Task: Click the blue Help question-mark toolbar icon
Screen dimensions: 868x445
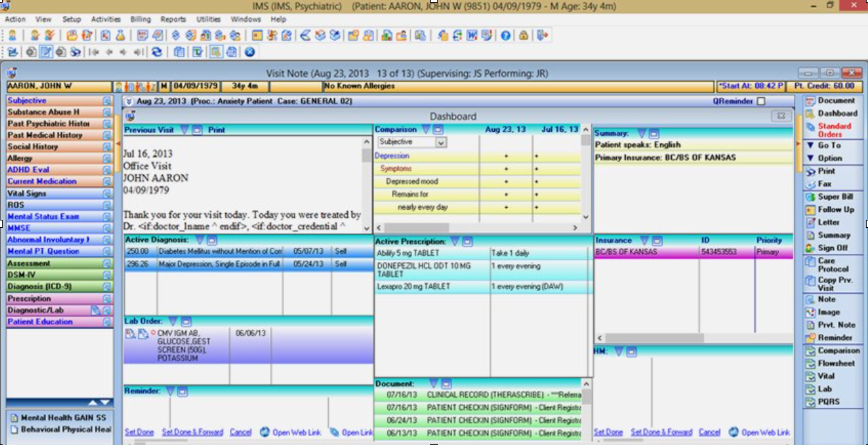Action: (506, 36)
